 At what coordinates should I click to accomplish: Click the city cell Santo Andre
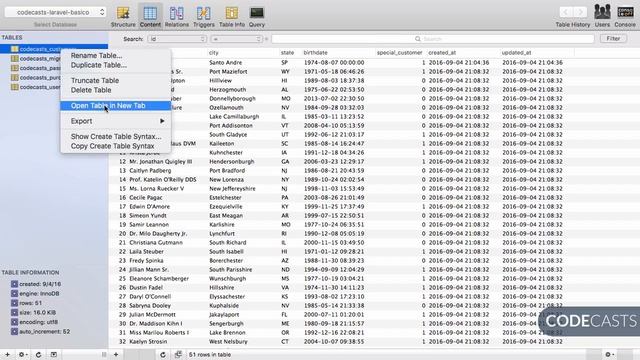226,62
